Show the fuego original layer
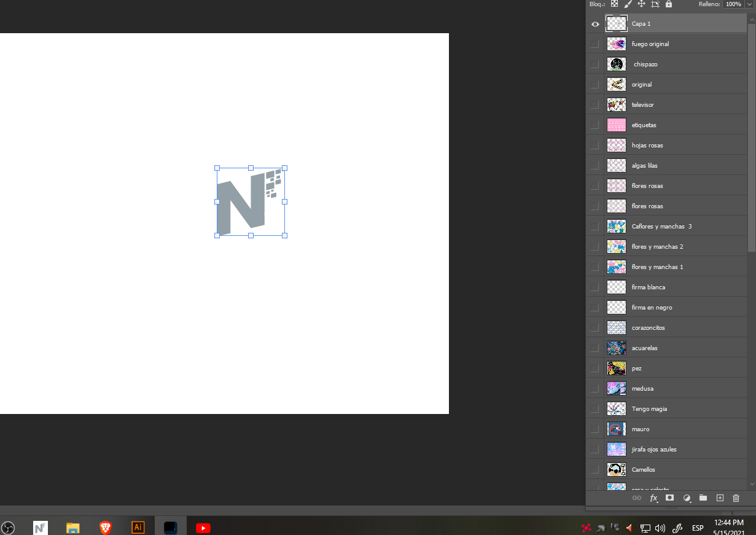756x535 pixels. [594, 44]
